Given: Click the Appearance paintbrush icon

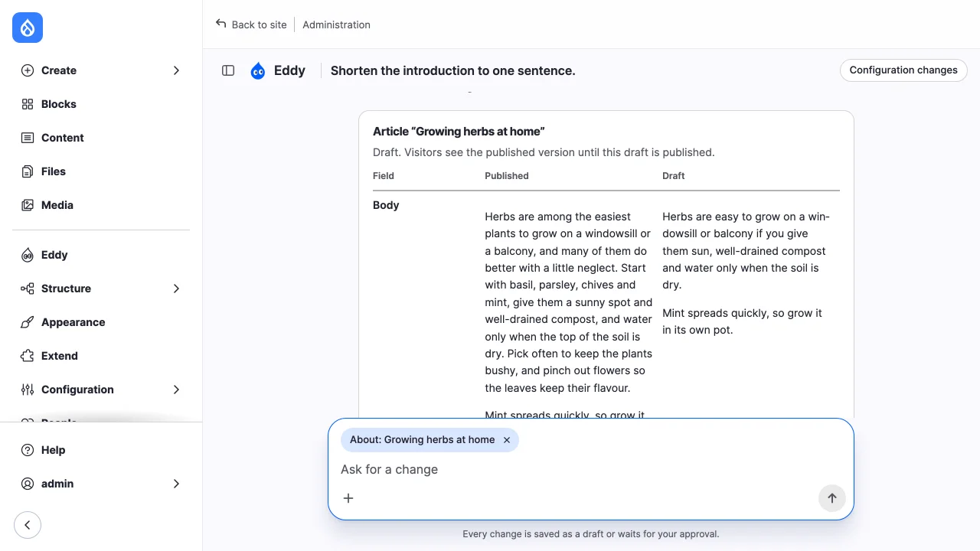Looking at the screenshot, I should pyautogui.click(x=28, y=322).
